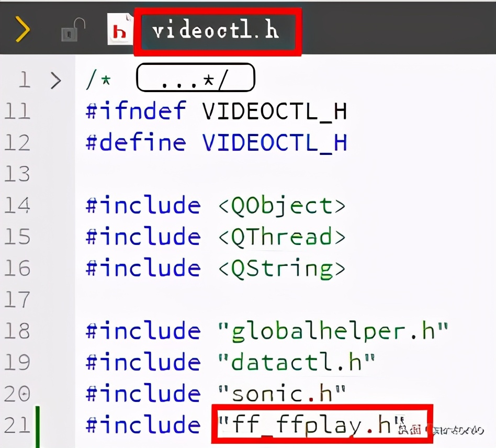
Task: Click the yellow forward navigation arrow
Action: pyautogui.click(x=22, y=29)
